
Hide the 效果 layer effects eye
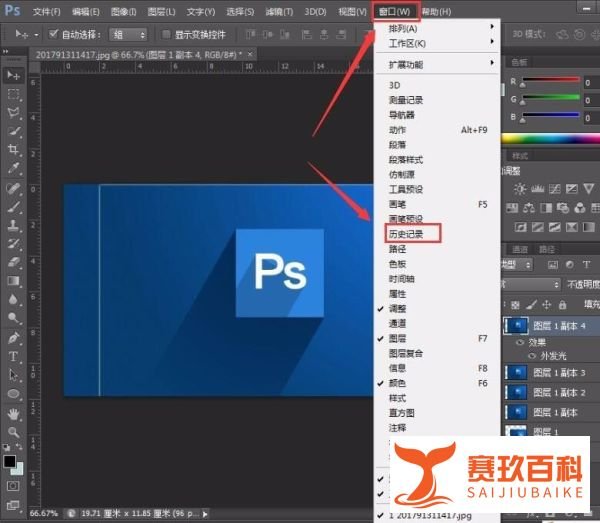[x=520, y=342]
